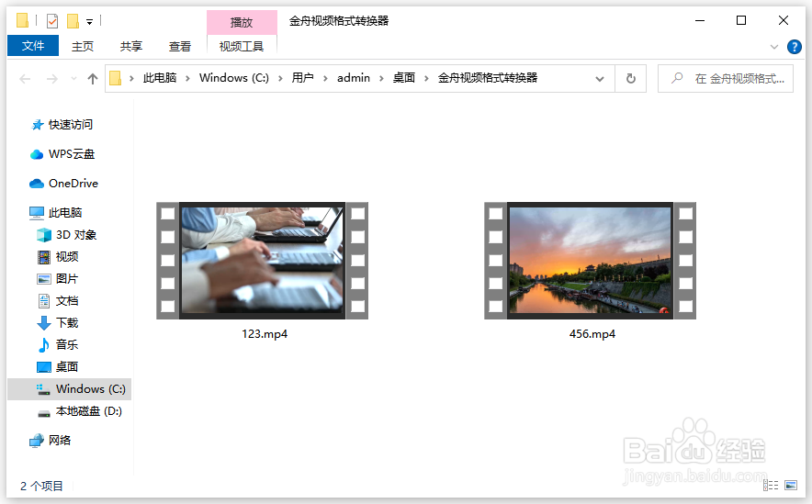Switch to the 主页 ribbon tab
This screenshot has width=812, height=504.
coord(83,46)
